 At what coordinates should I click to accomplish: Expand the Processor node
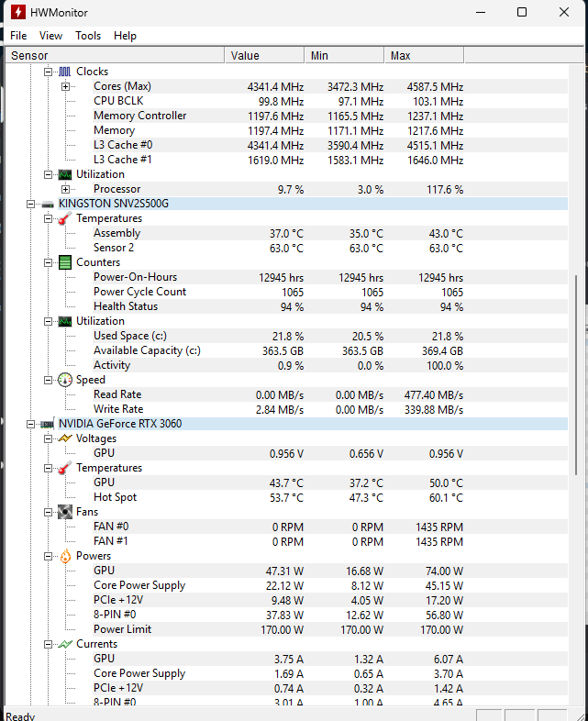tap(66, 189)
